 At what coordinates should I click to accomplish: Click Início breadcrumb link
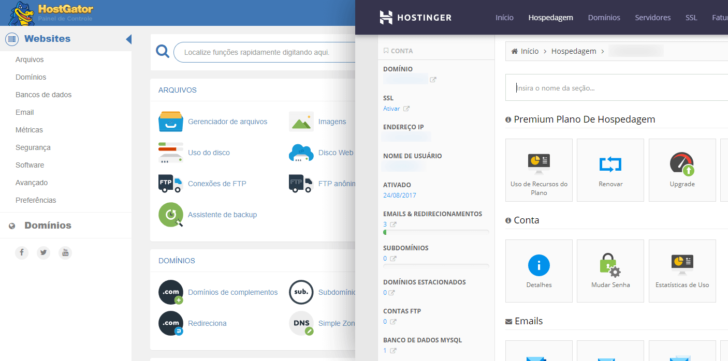click(529, 52)
